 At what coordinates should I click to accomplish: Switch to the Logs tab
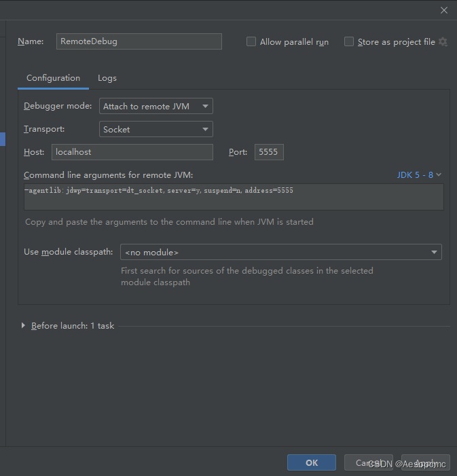(x=107, y=78)
